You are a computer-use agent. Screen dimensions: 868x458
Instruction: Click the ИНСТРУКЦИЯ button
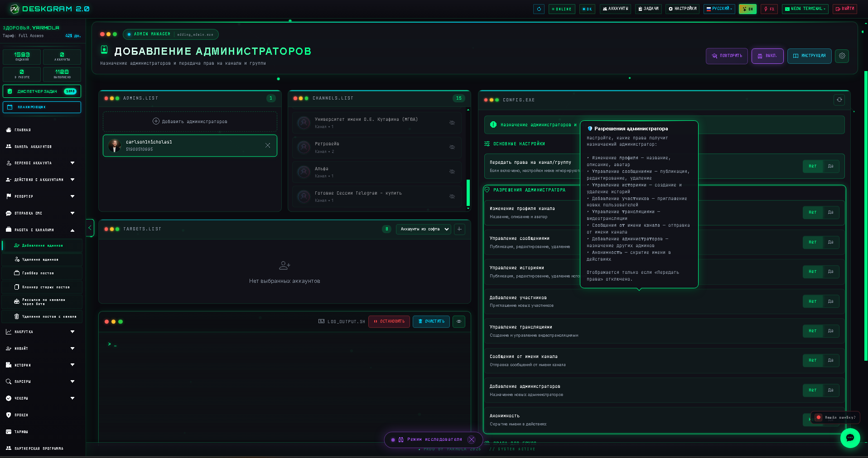pos(809,56)
